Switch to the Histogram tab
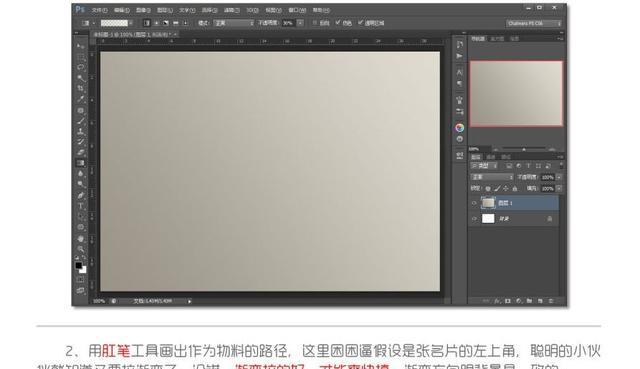Image resolution: width=640 pixels, height=369 pixels. pos(497,39)
